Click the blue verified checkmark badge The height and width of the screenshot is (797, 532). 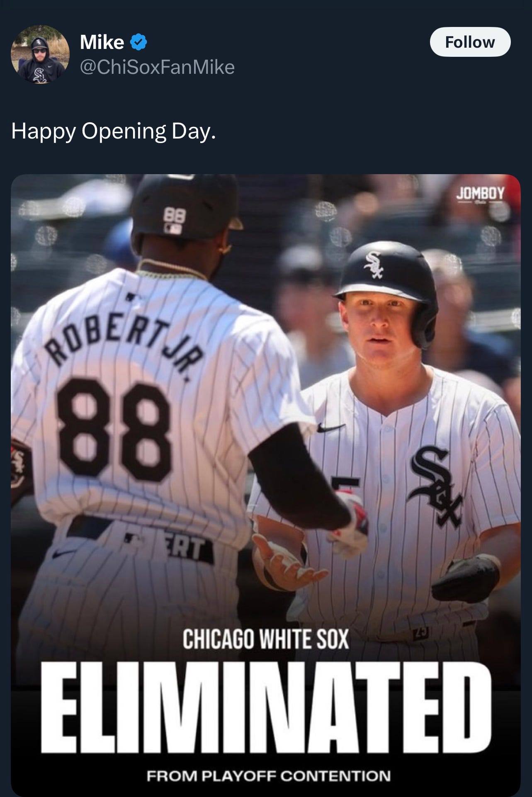click(139, 42)
